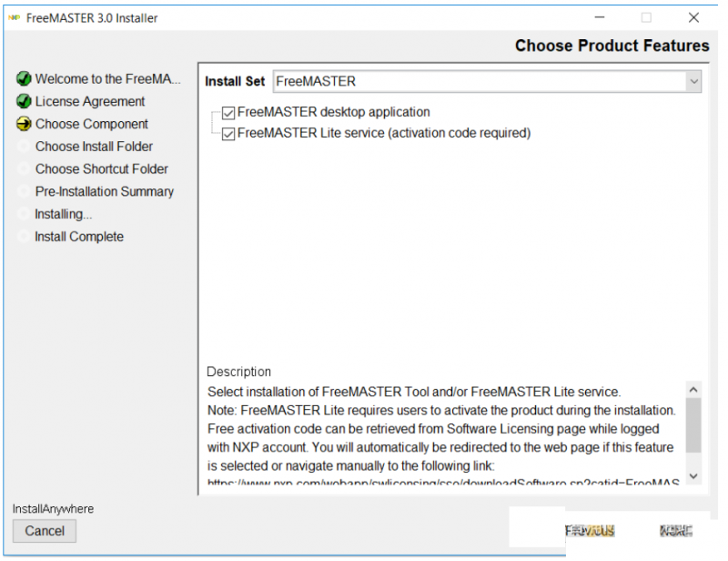
Task: Select the Choose Shortcut Folder step
Action: (x=101, y=168)
